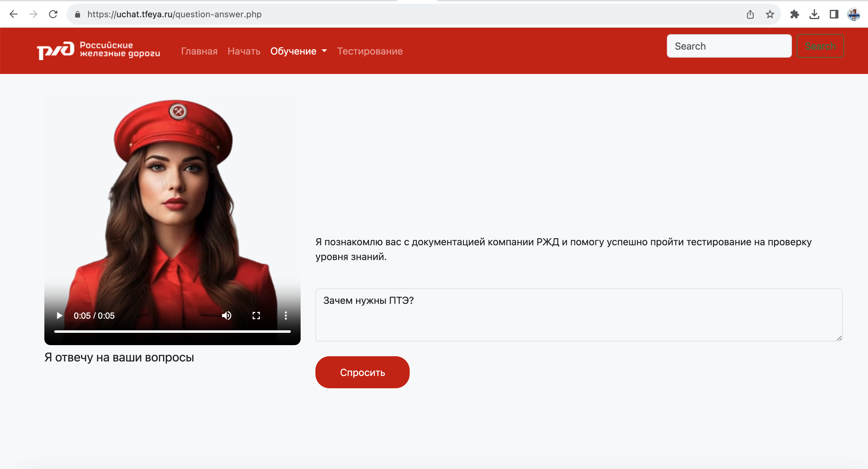
Task: Play the assistant video
Action: point(59,316)
